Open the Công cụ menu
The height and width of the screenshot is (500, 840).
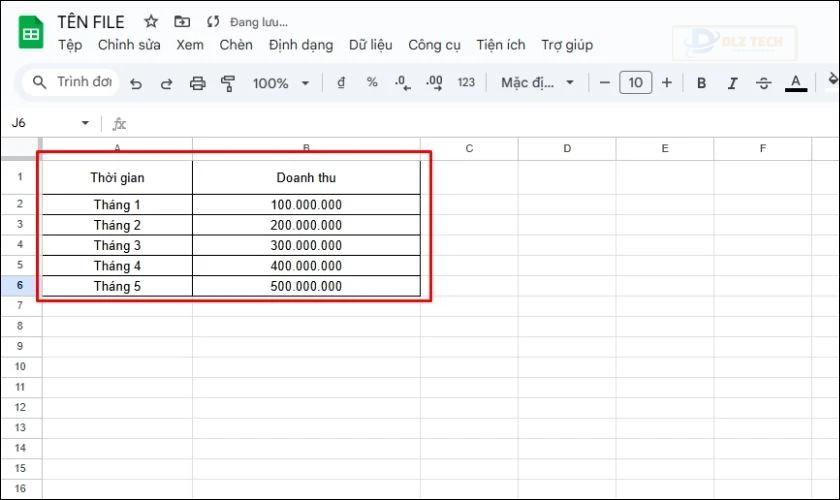tap(434, 45)
